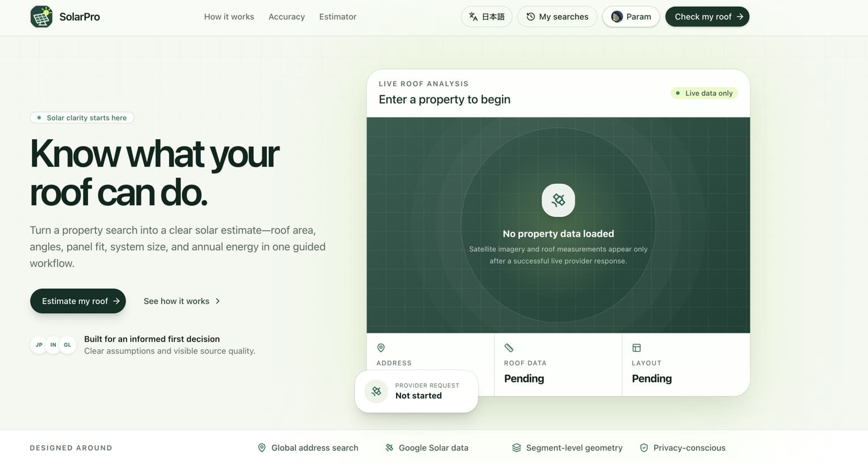Click the Live data only badge
Image resolution: width=868 pixels, height=464 pixels.
coord(704,93)
